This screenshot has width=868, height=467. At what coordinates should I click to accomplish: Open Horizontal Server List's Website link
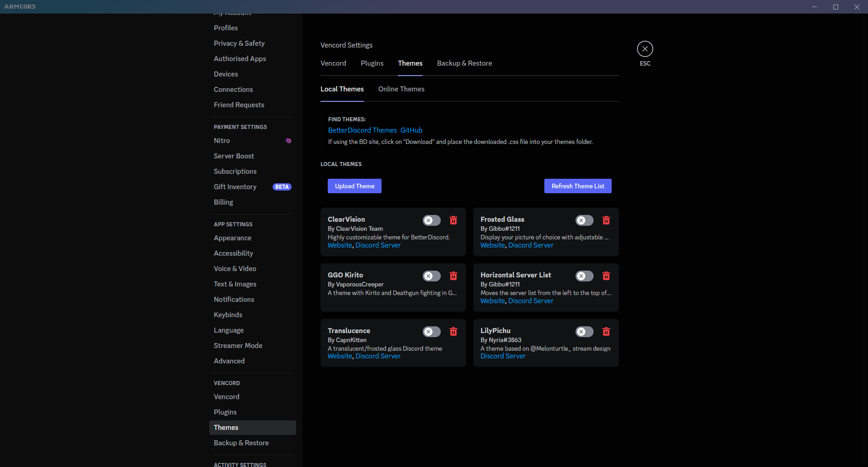tap(493, 301)
